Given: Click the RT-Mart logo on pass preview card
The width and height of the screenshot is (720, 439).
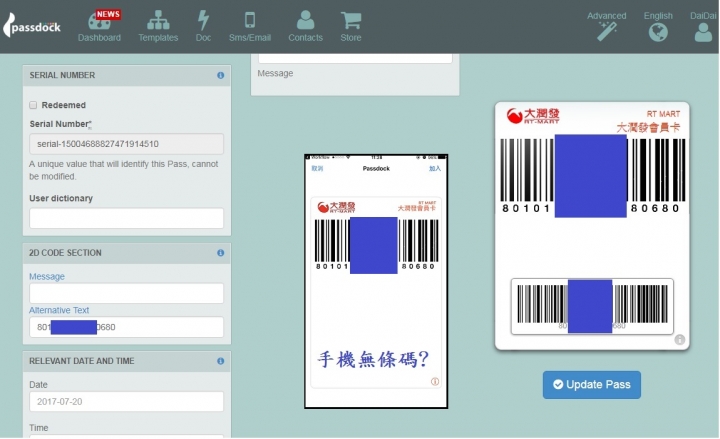Looking at the screenshot, I should tap(533, 115).
